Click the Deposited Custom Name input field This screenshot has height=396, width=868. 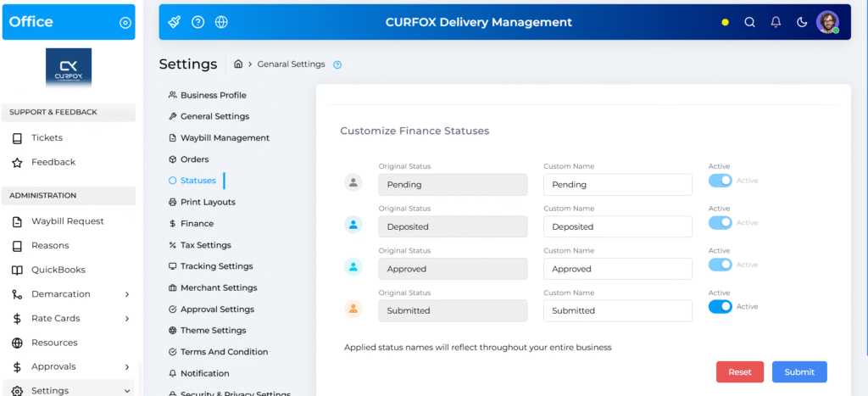click(x=617, y=226)
